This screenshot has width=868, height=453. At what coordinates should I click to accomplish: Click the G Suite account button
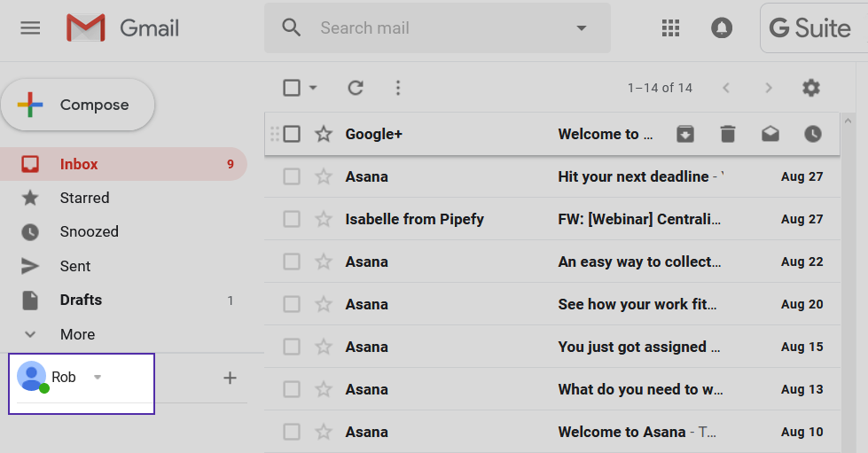(x=814, y=27)
